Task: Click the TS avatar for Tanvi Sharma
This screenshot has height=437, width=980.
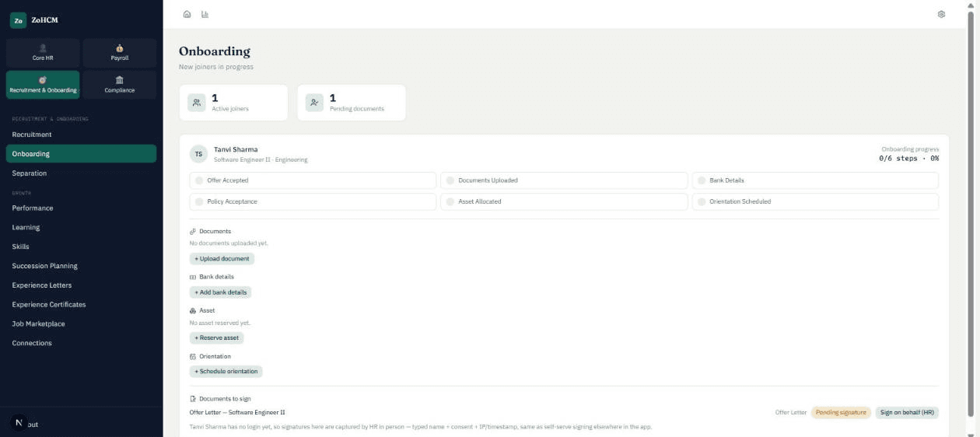Action: [x=198, y=154]
